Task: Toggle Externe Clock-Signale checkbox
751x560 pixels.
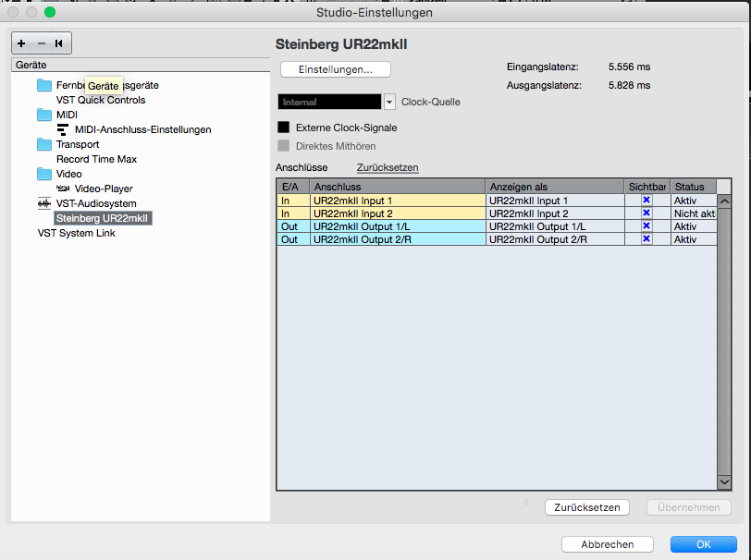Action: point(284,128)
